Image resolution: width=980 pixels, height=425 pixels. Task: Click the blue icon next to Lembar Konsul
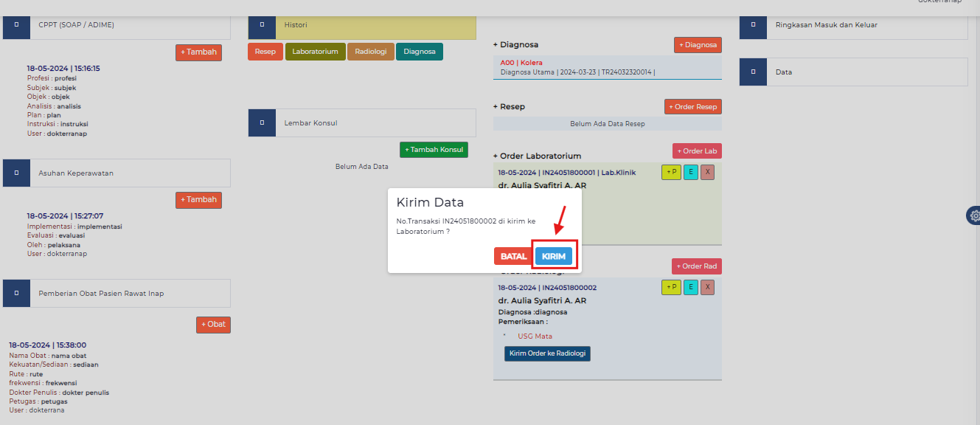(x=262, y=122)
